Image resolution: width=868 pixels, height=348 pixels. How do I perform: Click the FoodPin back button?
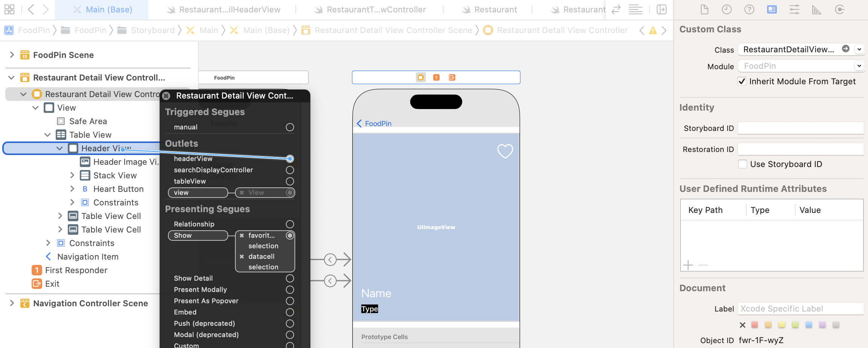[374, 124]
